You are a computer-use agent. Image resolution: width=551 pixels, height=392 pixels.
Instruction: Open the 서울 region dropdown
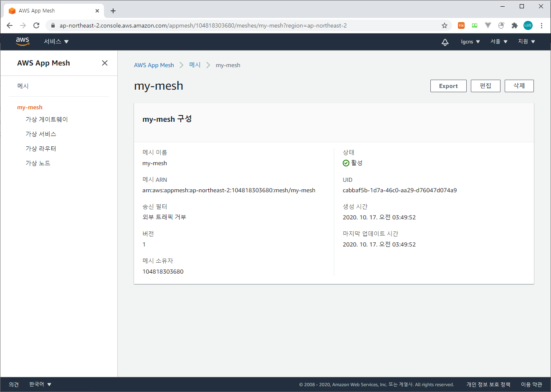click(x=499, y=42)
